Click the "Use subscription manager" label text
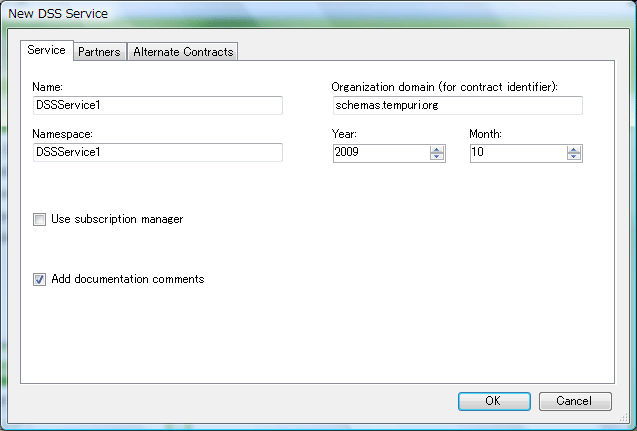This screenshot has height=431, width=637. [117, 219]
